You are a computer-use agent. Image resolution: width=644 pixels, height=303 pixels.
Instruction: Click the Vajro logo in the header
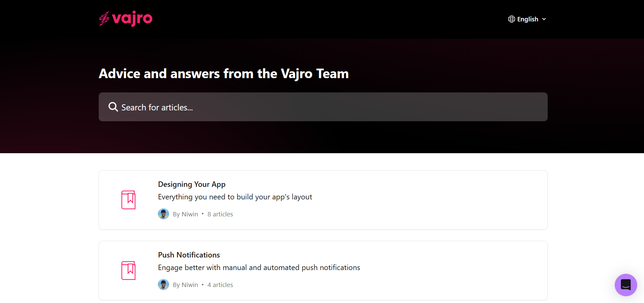126,19
